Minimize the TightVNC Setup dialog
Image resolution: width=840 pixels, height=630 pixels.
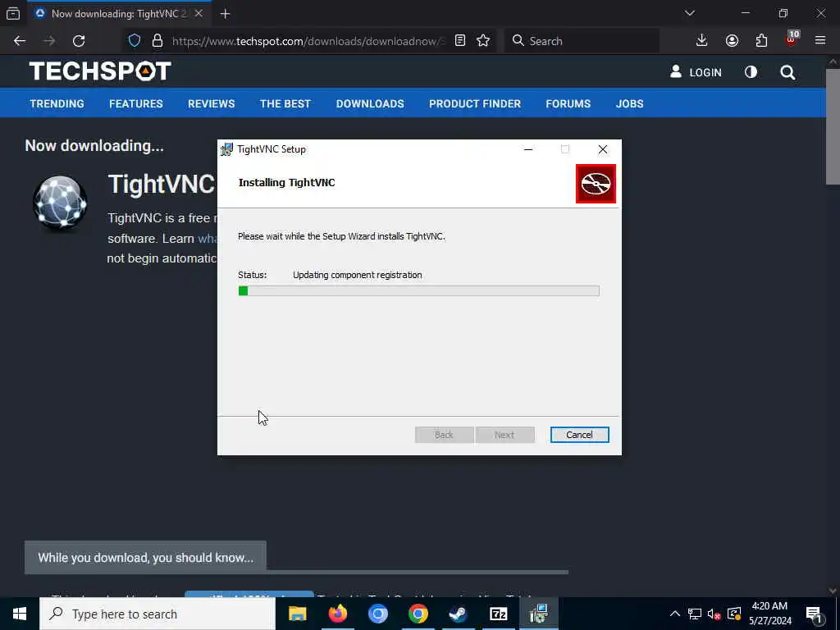pos(528,149)
